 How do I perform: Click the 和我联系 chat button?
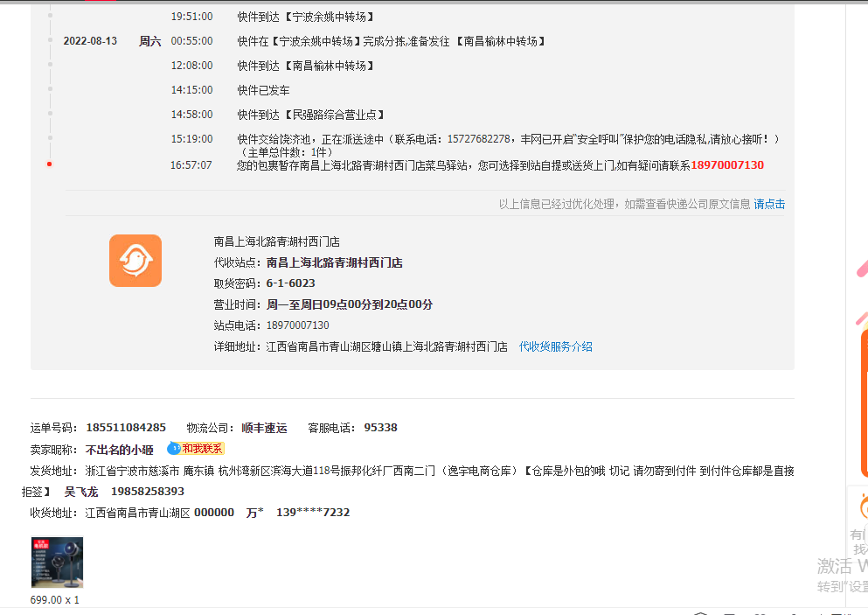coord(196,449)
